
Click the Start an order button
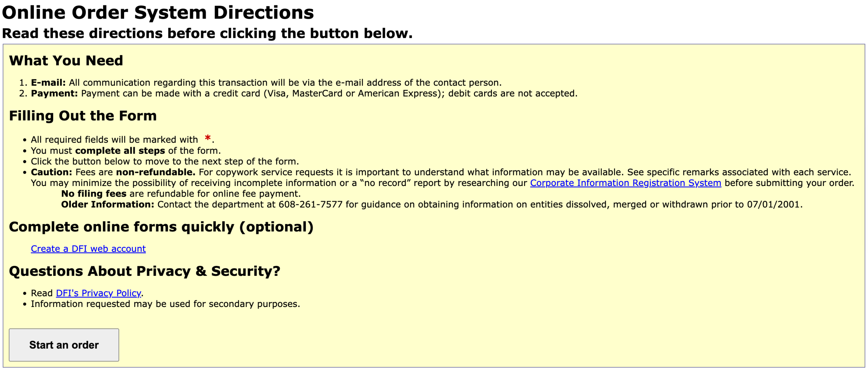pyautogui.click(x=64, y=345)
